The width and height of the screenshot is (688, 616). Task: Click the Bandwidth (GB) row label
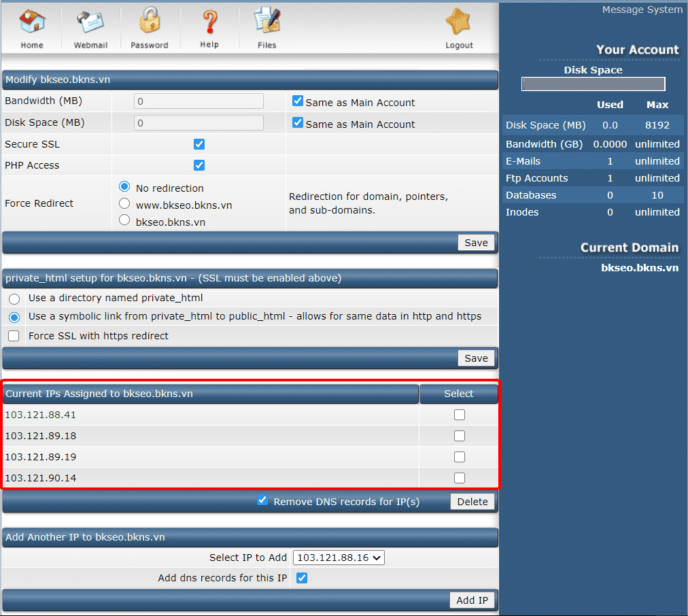[544, 144]
